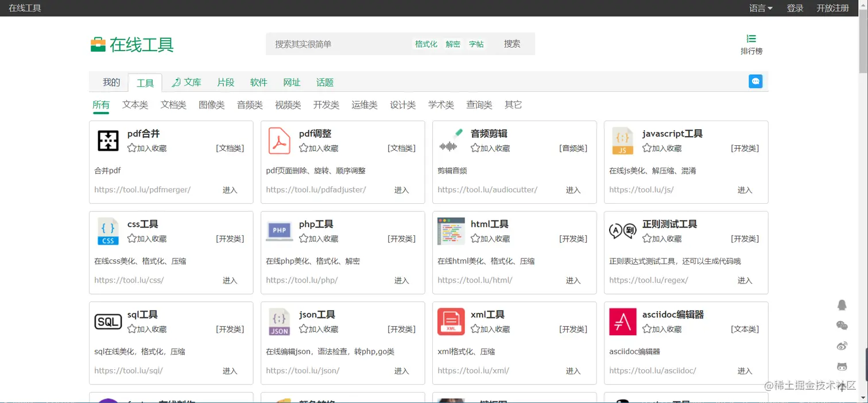
Task: Click the back-to-top arrow icon
Action: pyautogui.click(x=842, y=387)
